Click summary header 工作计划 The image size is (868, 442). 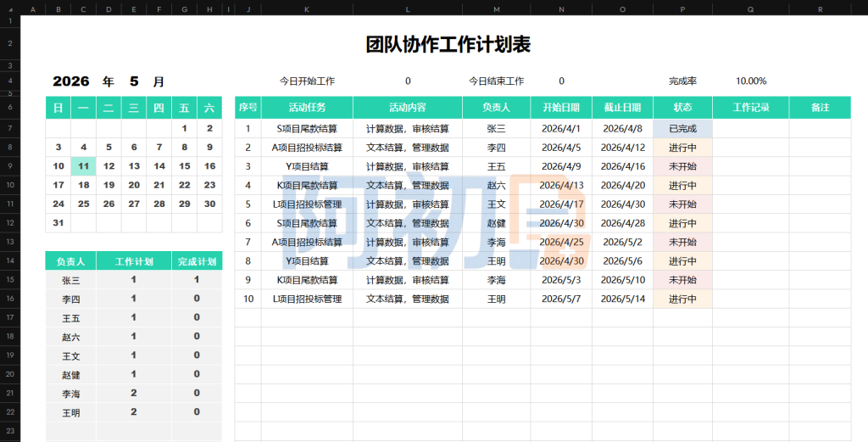134,261
